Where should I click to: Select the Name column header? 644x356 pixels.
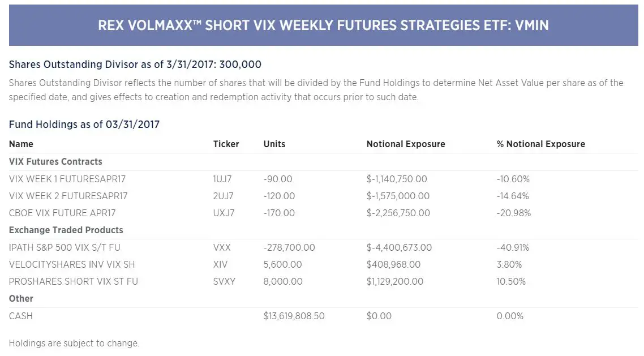(x=21, y=144)
